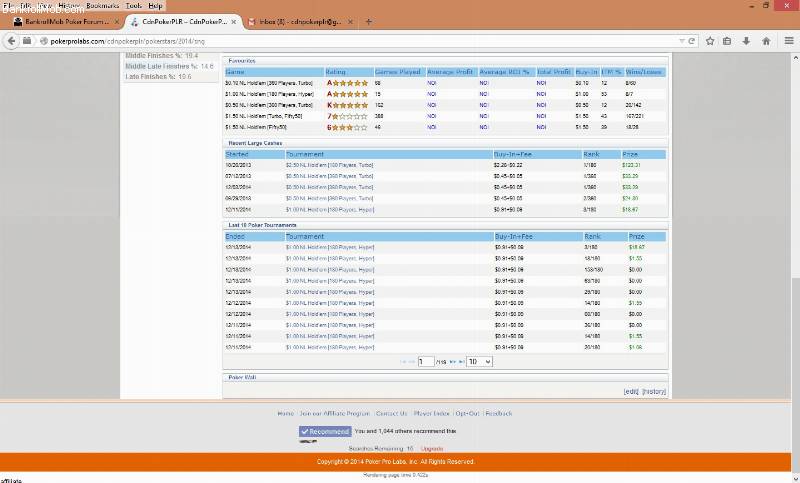Click the Buy-In+Fee header in Recent Large Cashes
The image size is (800, 483).
537,155
